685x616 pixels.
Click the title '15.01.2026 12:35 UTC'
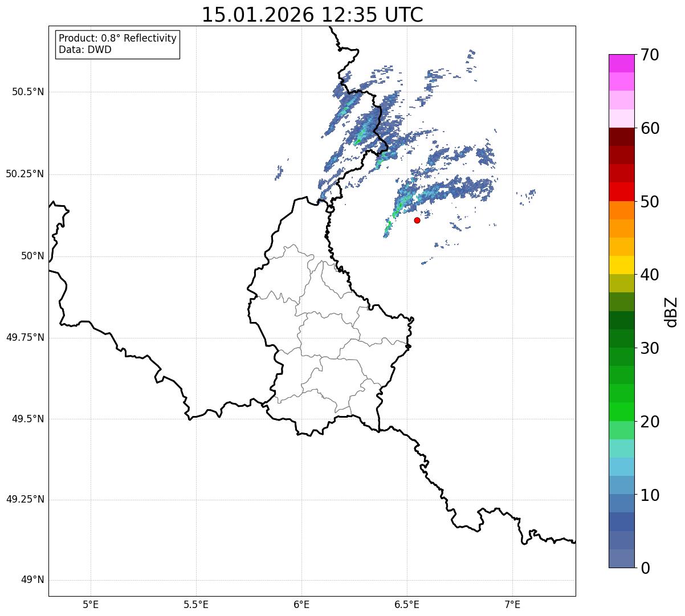312,15
